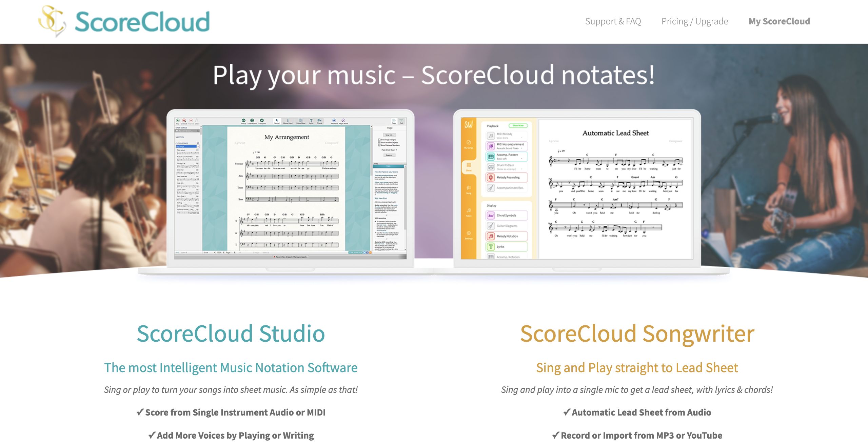This screenshot has height=444, width=868.
Task: Select the Song tab in Songwriter sidebar
Action: [469, 190]
